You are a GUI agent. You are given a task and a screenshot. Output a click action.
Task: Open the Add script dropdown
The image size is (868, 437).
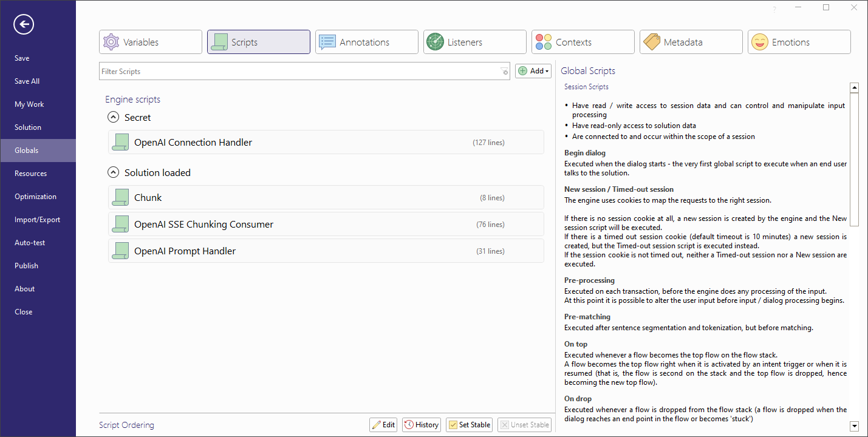point(533,71)
